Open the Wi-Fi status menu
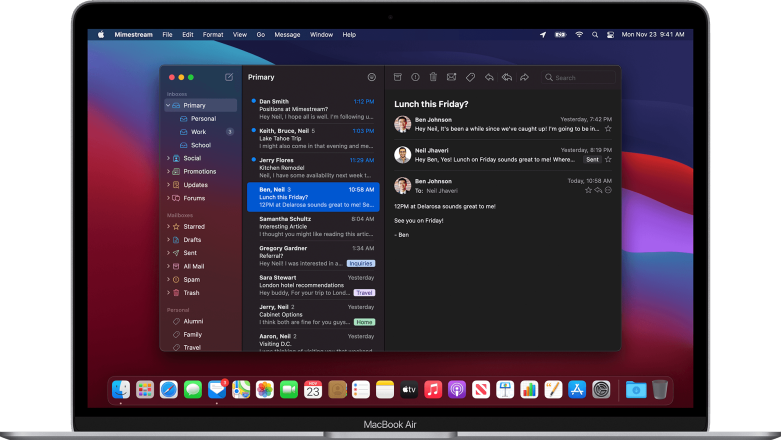The width and height of the screenshot is (781, 440). pos(579,35)
